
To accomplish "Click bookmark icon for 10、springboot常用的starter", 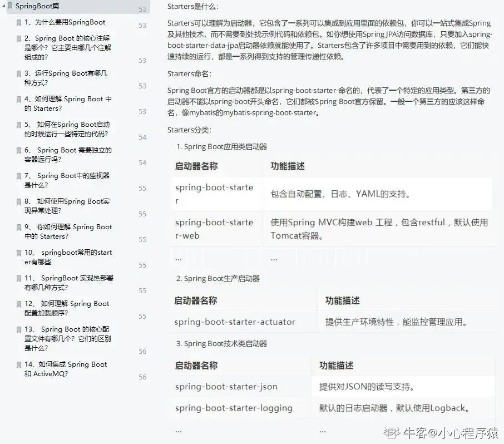I will [x=19, y=253].
